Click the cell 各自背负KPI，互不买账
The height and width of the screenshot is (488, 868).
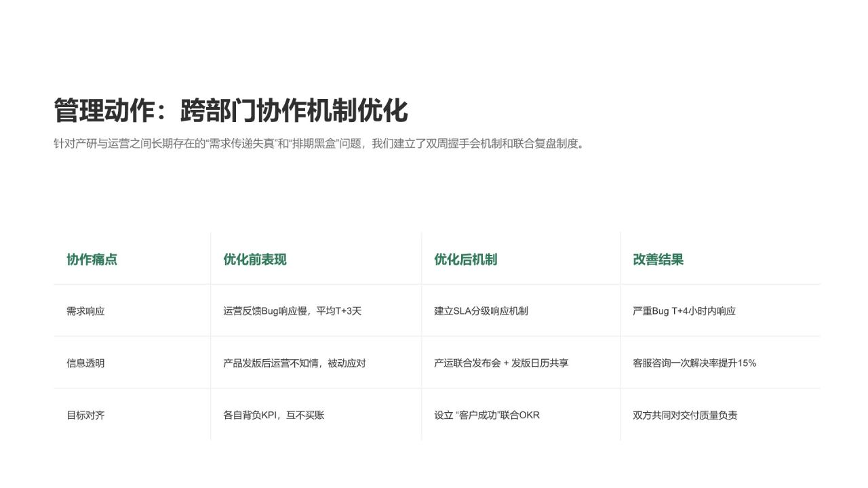(274, 415)
